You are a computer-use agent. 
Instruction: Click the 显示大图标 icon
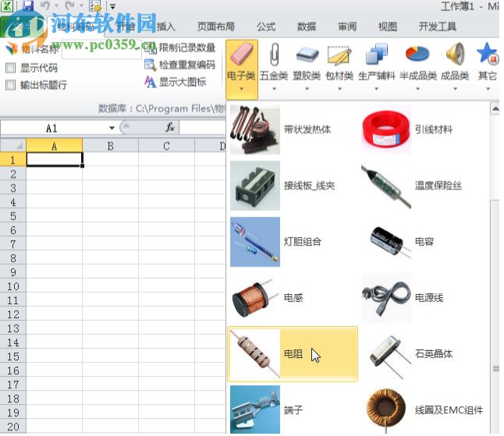[150, 82]
